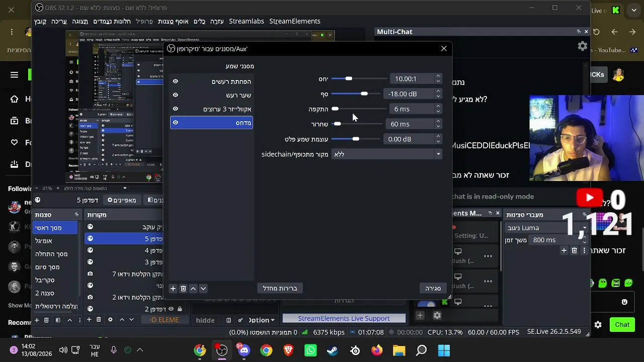Move selected filter up in filters dialog
644x362 pixels.
coord(193,289)
